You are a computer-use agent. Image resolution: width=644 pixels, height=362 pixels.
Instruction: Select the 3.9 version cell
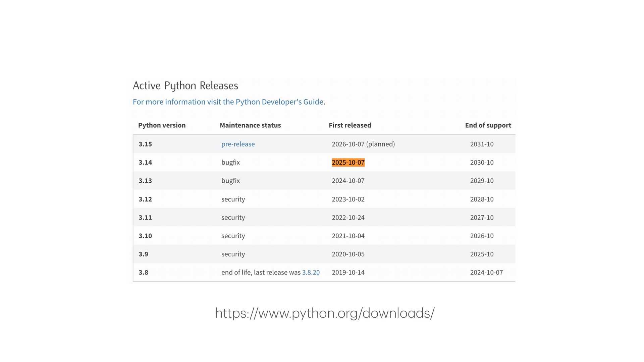(143, 254)
